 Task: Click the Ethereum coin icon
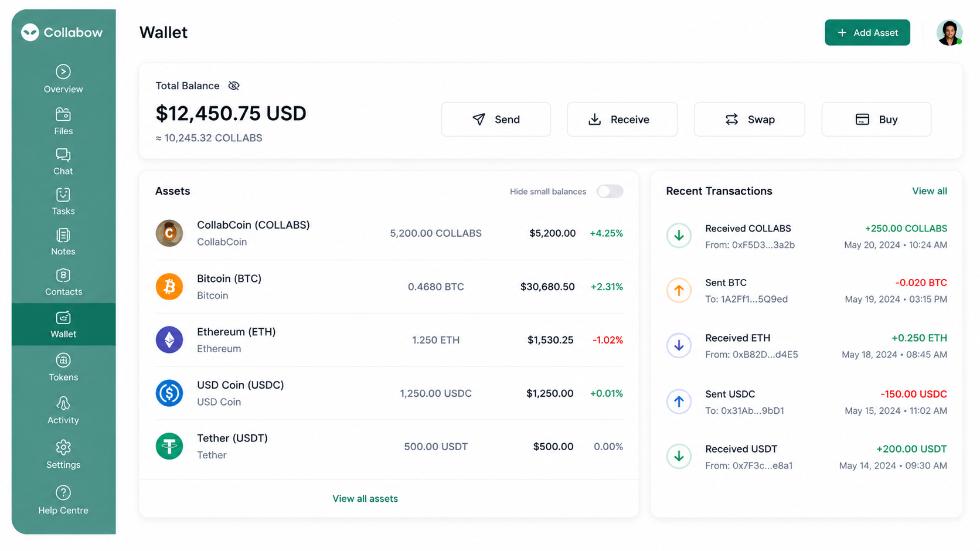(169, 340)
